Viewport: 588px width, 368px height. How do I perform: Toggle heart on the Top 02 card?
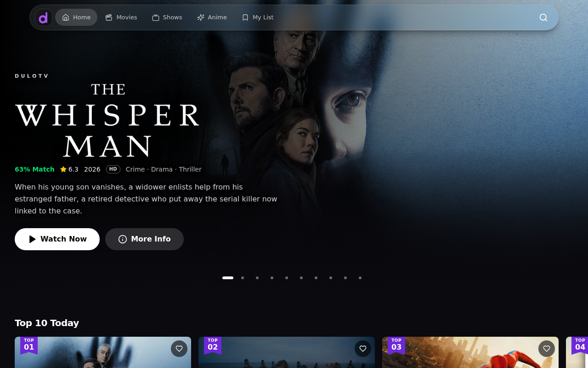tap(363, 349)
